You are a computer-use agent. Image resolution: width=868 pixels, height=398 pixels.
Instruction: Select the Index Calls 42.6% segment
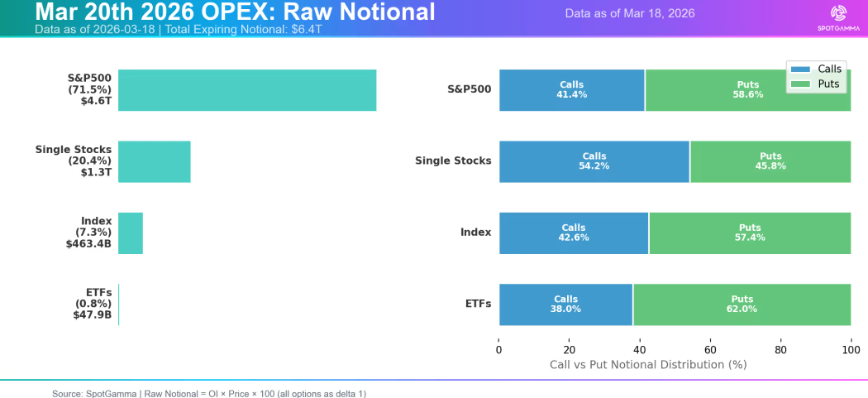pyautogui.click(x=573, y=233)
